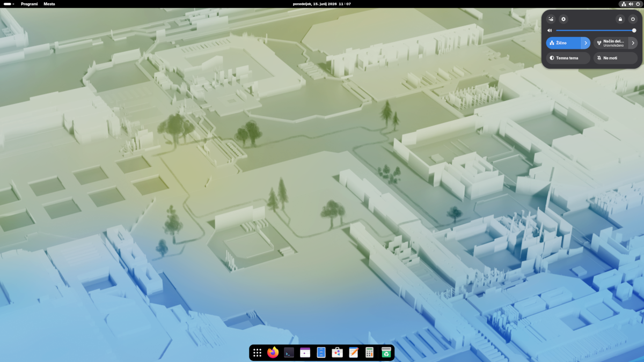Mute volume via speaker icon in panel
Image resolution: width=644 pixels, height=362 pixels.
click(550, 31)
